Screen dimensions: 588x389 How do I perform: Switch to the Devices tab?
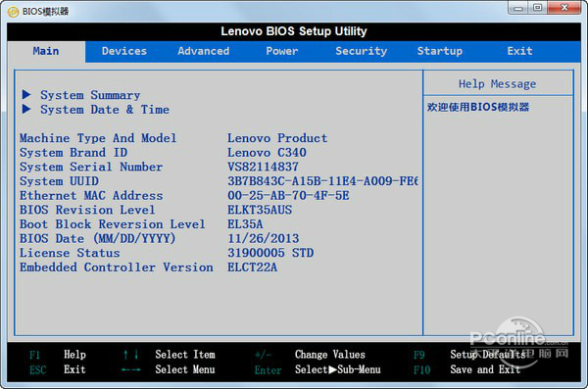124,51
